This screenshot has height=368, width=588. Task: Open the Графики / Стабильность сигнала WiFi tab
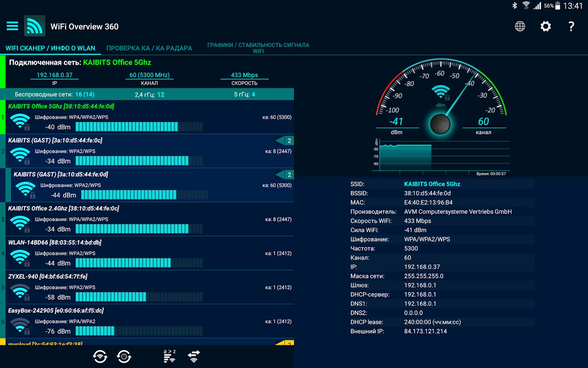tap(258, 48)
